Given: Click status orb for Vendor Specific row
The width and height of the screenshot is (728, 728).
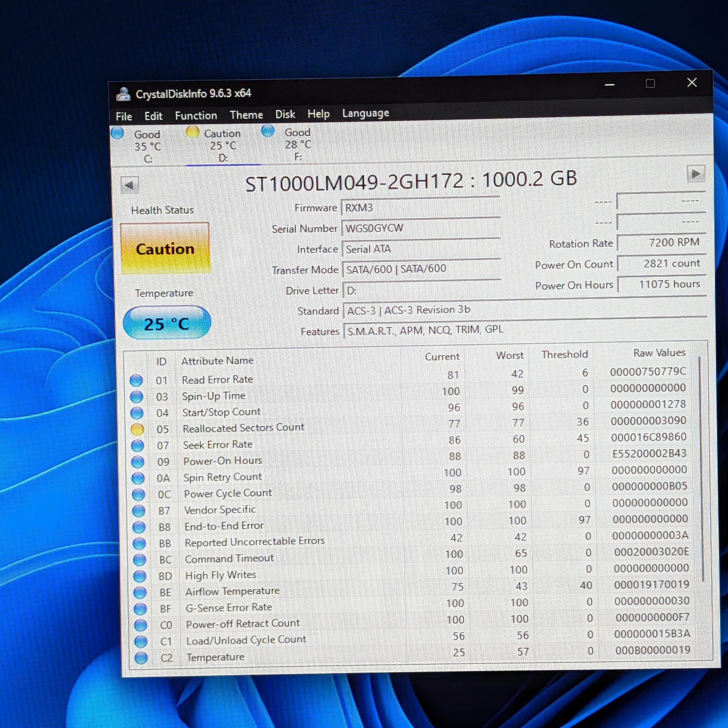Looking at the screenshot, I should pyautogui.click(x=139, y=511).
